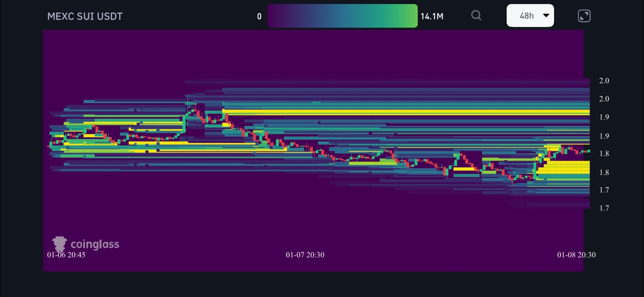The height and width of the screenshot is (297, 644).
Task: Click the 01-07 20:30 time axis label
Action: pyautogui.click(x=305, y=255)
